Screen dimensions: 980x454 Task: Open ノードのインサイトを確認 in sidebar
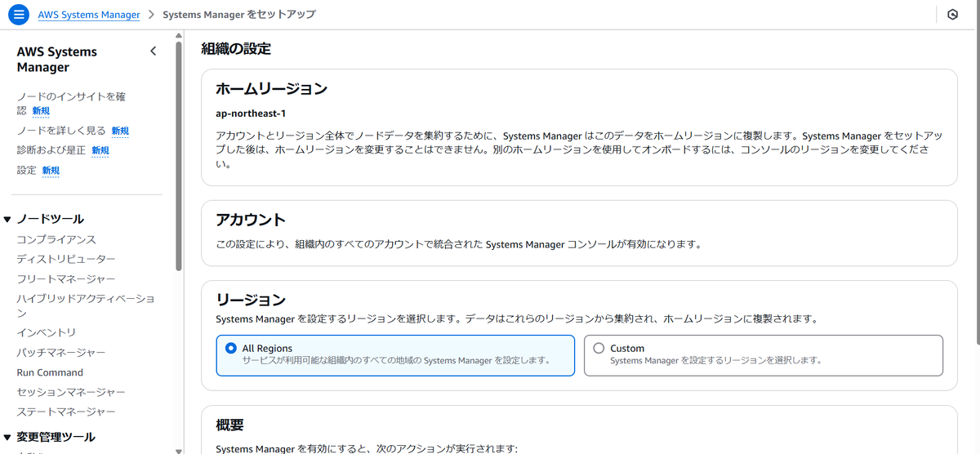click(71, 103)
